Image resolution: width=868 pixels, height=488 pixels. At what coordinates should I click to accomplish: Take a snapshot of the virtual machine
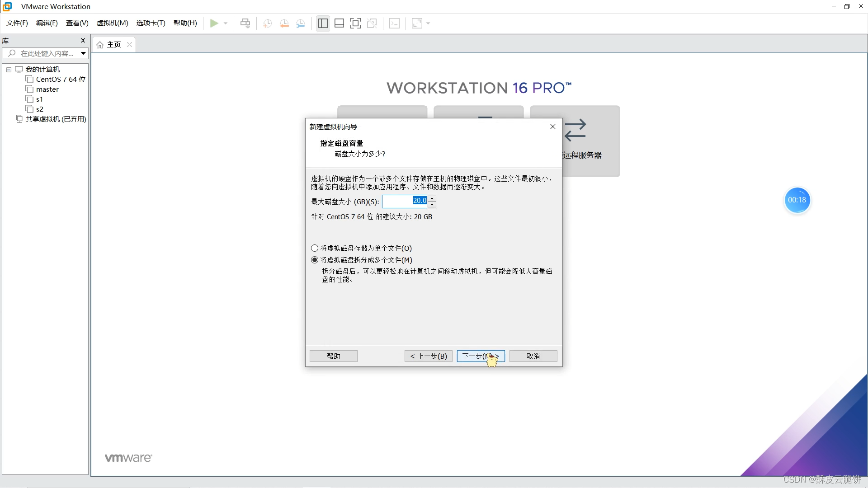point(267,23)
